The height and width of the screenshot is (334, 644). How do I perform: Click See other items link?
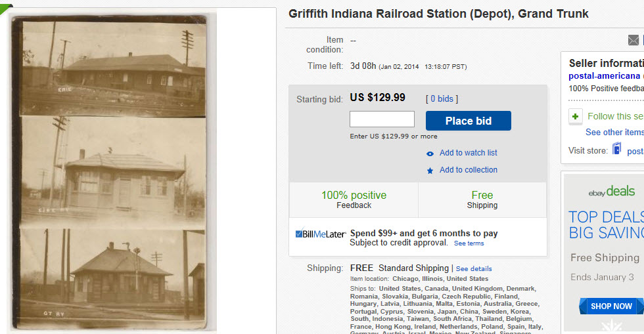614,133
